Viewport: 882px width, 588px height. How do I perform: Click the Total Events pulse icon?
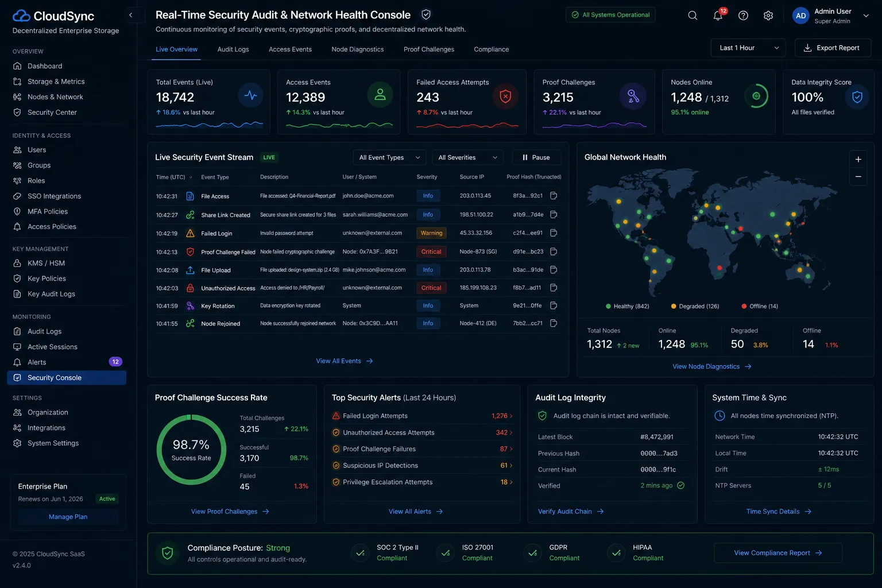click(250, 95)
